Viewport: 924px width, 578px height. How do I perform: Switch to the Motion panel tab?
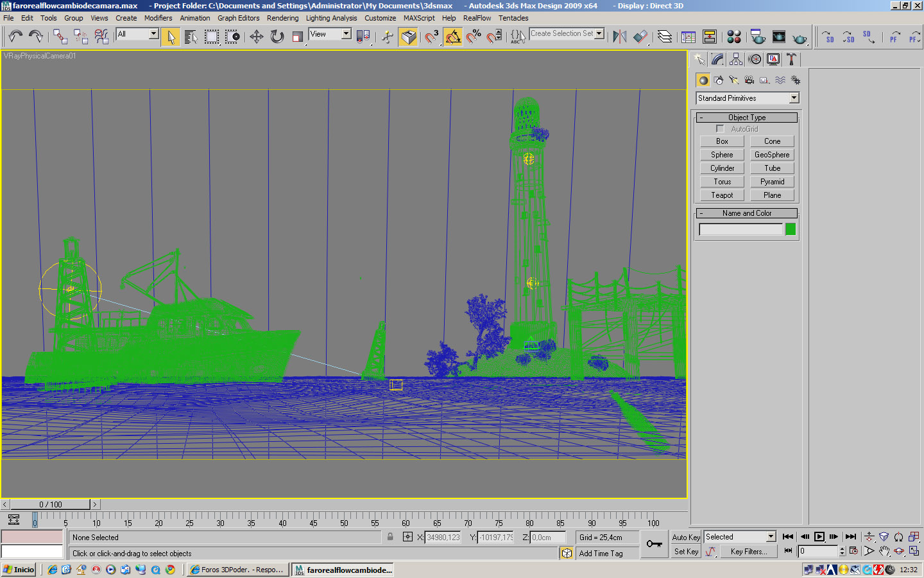(x=755, y=59)
